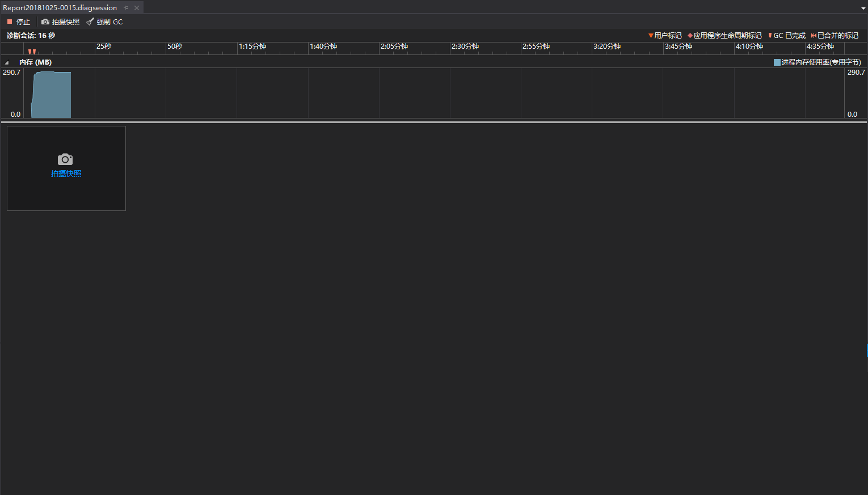The image size is (868, 495).
Task: Click the 用户标记 legend item
Action: (665, 36)
